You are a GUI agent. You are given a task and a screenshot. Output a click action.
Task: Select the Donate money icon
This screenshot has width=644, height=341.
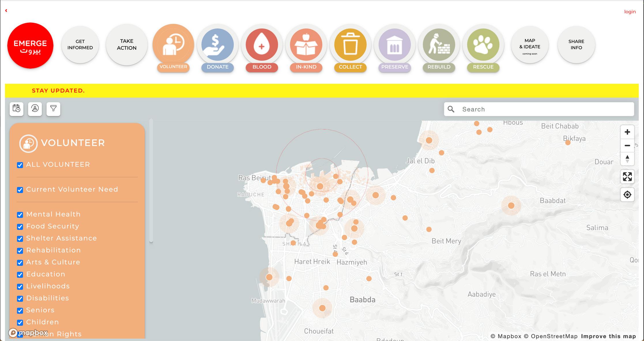(217, 45)
